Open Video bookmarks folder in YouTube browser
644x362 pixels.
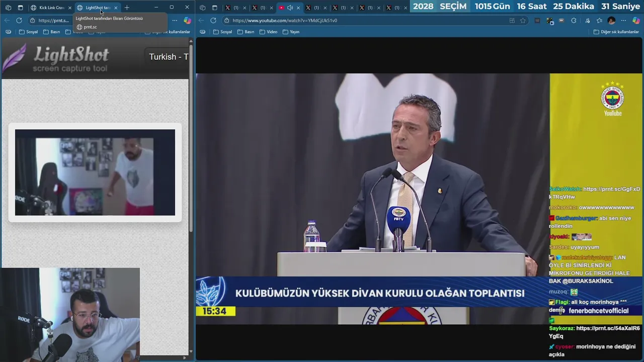[268, 32]
